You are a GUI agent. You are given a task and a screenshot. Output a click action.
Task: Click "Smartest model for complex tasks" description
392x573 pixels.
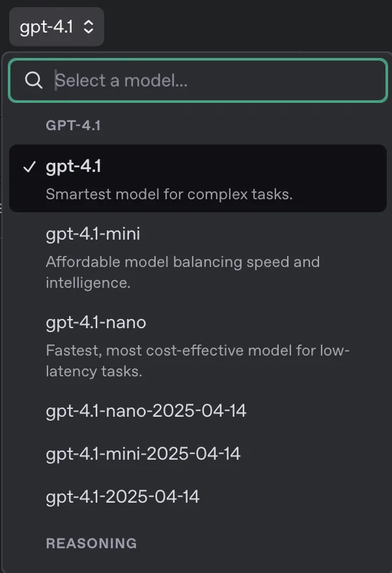tap(169, 194)
